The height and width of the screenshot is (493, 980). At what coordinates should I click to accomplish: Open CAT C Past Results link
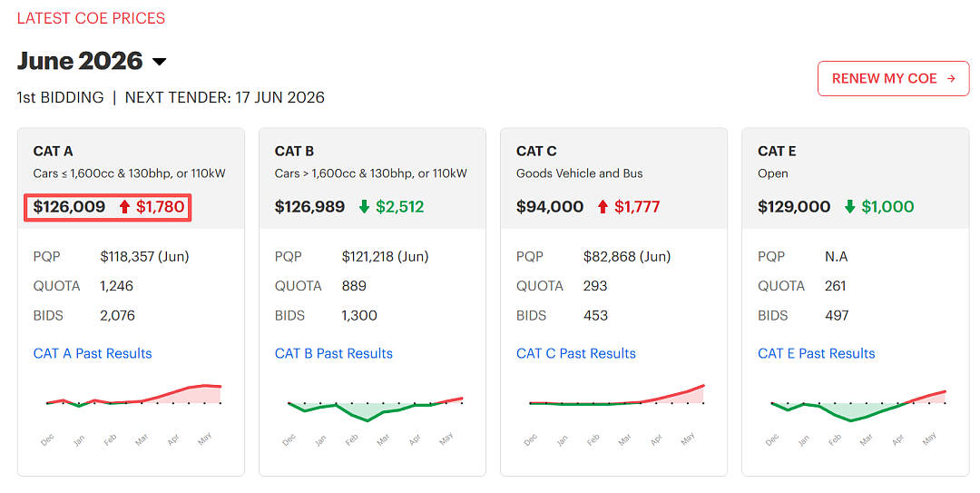[575, 353]
